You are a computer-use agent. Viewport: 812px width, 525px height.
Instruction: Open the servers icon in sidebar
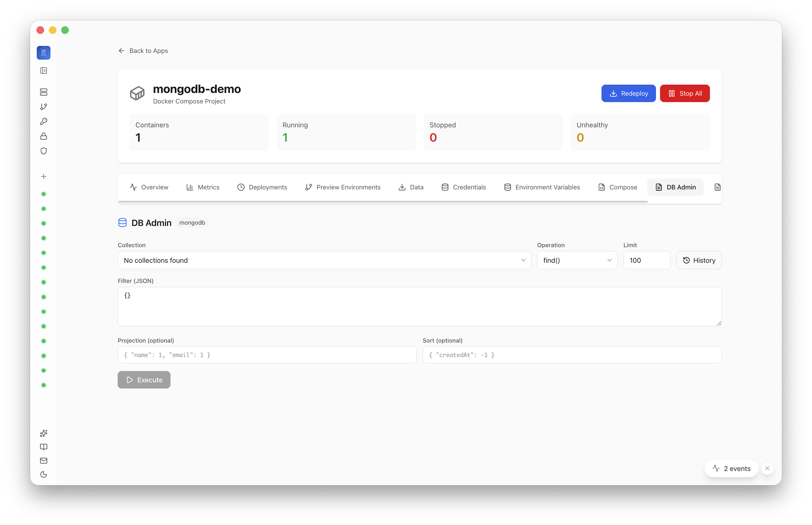point(44,92)
